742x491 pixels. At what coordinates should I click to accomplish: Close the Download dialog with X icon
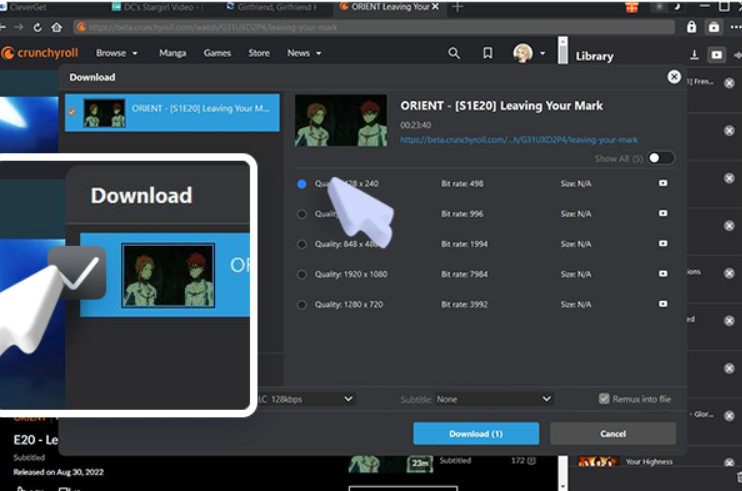point(674,76)
